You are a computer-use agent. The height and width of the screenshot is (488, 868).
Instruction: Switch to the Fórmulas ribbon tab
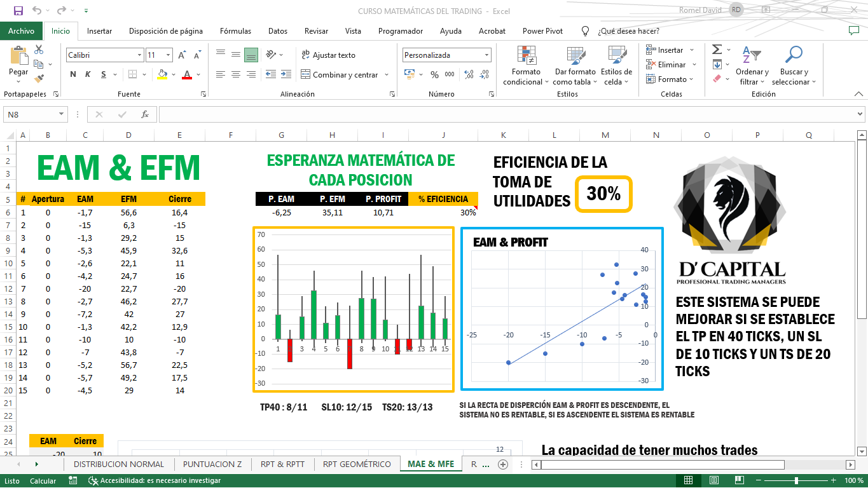(x=235, y=30)
